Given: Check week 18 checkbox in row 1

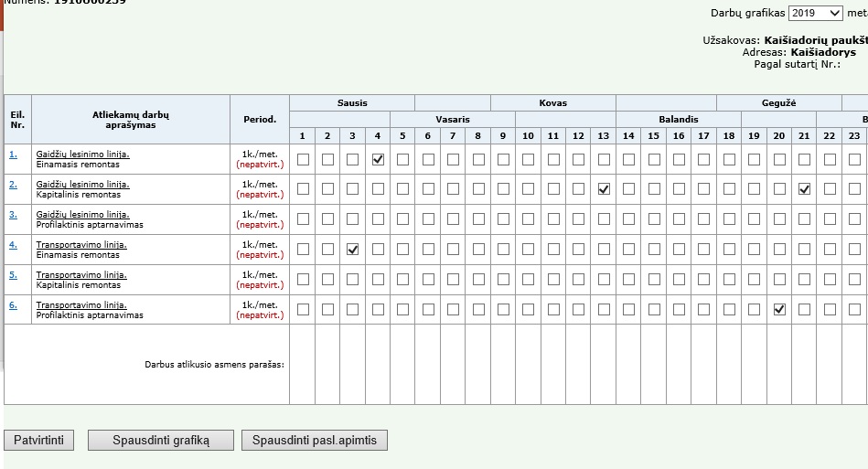Looking at the screenshot, I should click(729, 159).
